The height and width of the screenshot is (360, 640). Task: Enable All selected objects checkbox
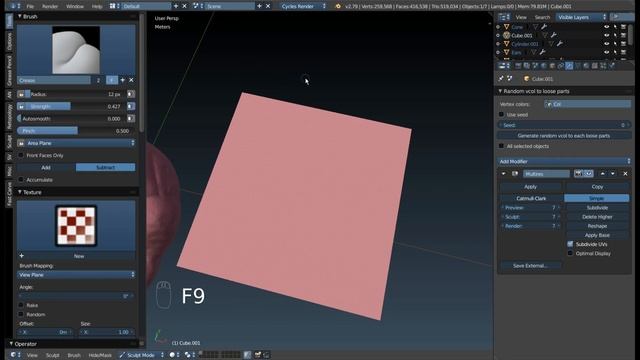click(501, 146)
